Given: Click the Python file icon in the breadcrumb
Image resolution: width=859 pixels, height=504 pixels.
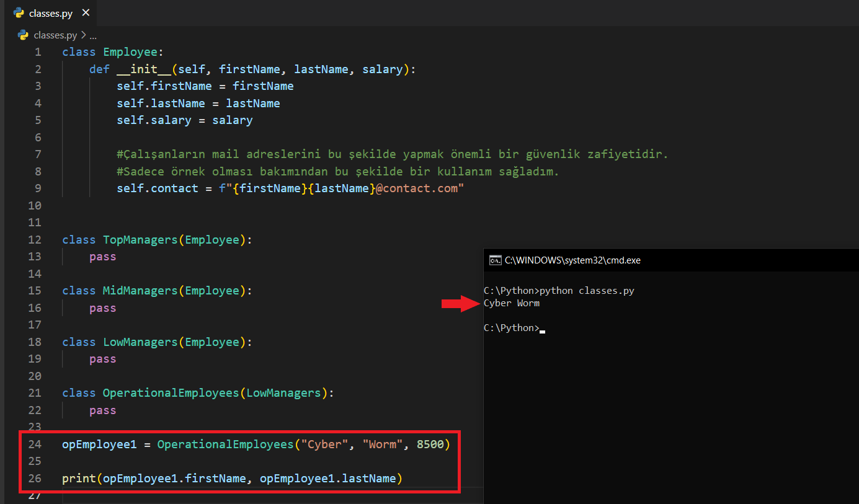Looking at the screenshot, I should [x=24, y=35].
